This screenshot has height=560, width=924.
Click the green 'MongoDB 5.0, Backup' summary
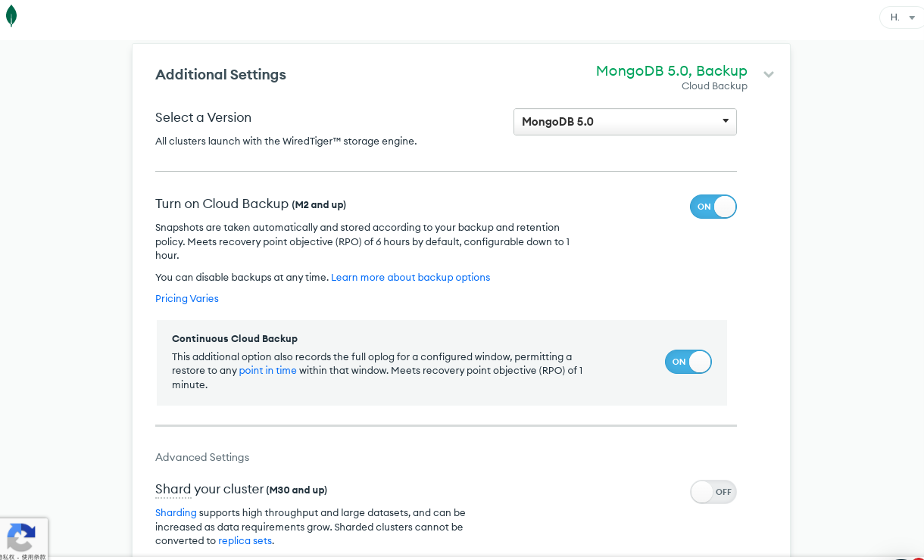(671, 71)
